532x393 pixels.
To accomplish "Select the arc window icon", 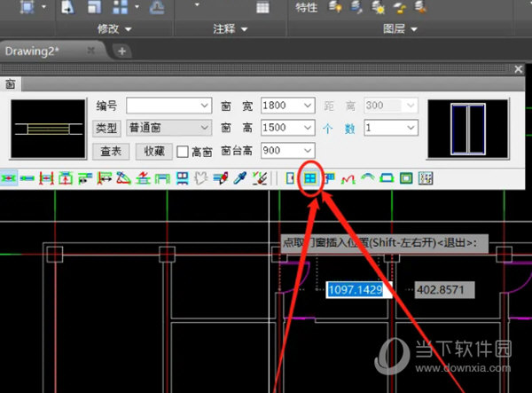I will (x=368, y=177).
